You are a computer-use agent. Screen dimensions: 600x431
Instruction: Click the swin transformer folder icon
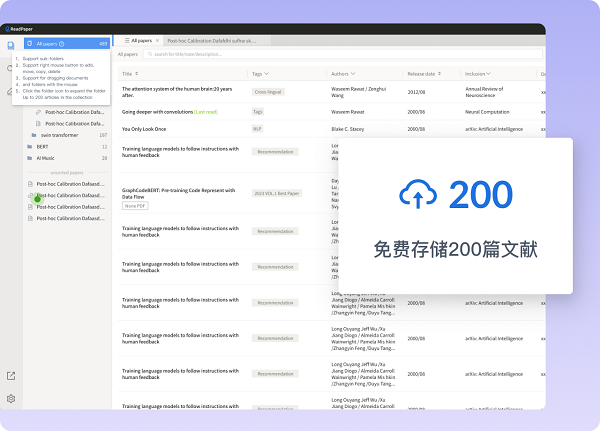tap(33, 134)
